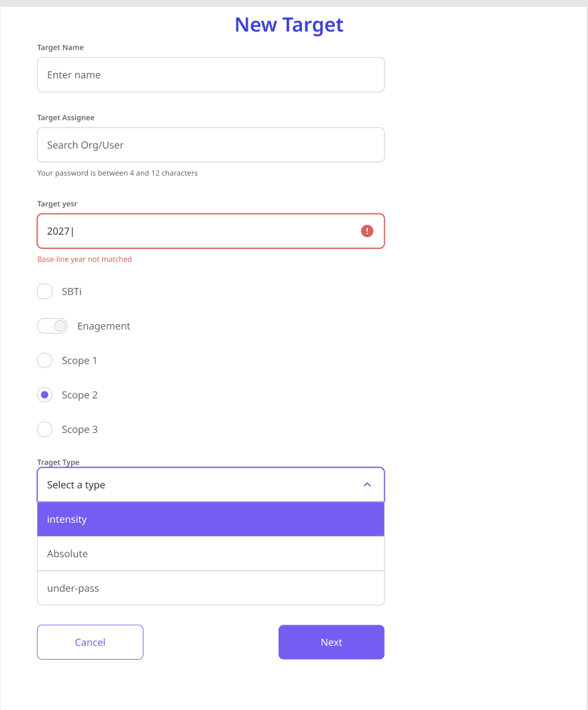
Task: Click the error icon in Target year field
Action: pyautogui.click(x=366, y=230)
